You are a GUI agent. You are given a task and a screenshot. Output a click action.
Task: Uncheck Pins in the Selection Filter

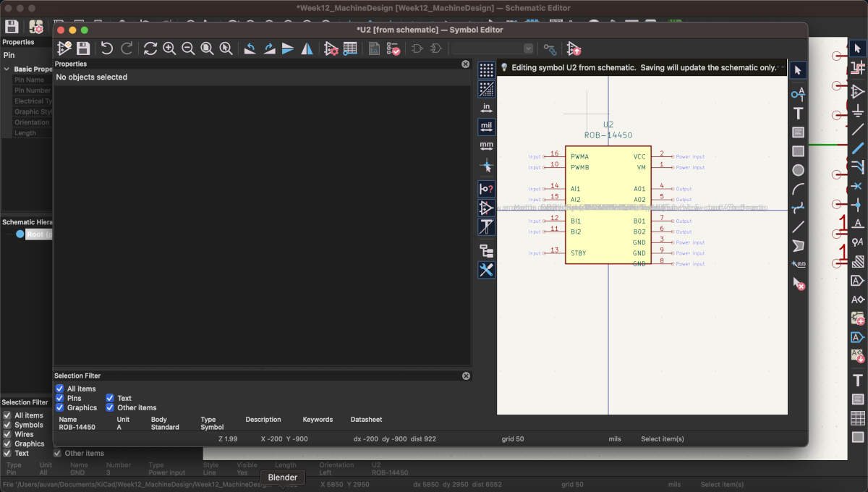[60, 398]
